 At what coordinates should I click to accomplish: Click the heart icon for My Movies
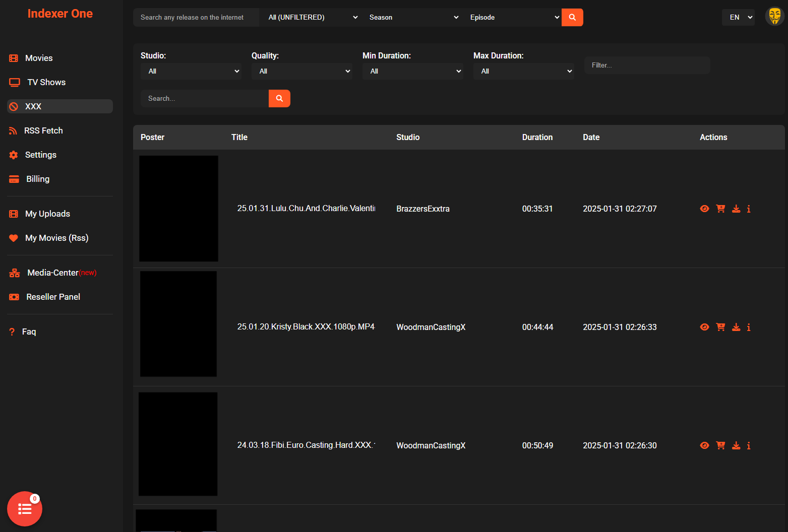coord(14,238)
